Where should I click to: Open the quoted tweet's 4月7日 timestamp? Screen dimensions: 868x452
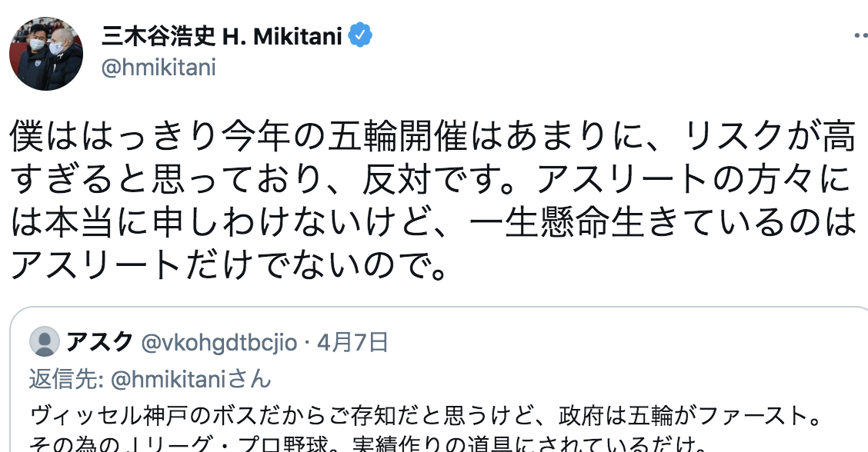pos(352,342)
